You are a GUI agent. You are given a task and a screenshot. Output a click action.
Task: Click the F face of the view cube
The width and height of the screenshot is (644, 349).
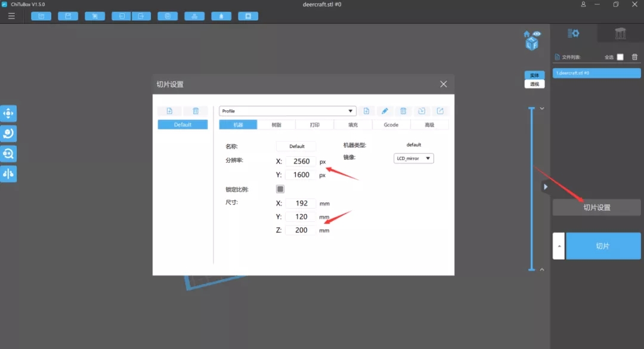tap(535, 45)
